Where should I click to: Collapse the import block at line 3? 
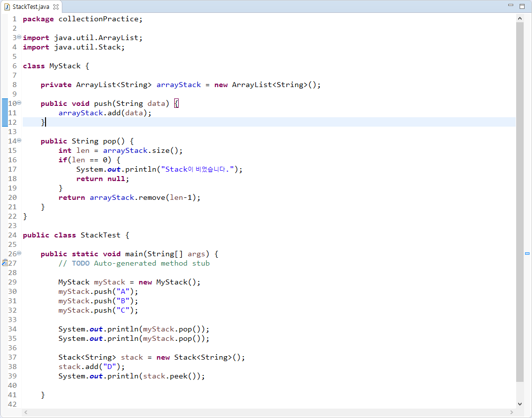coord(19,37)
